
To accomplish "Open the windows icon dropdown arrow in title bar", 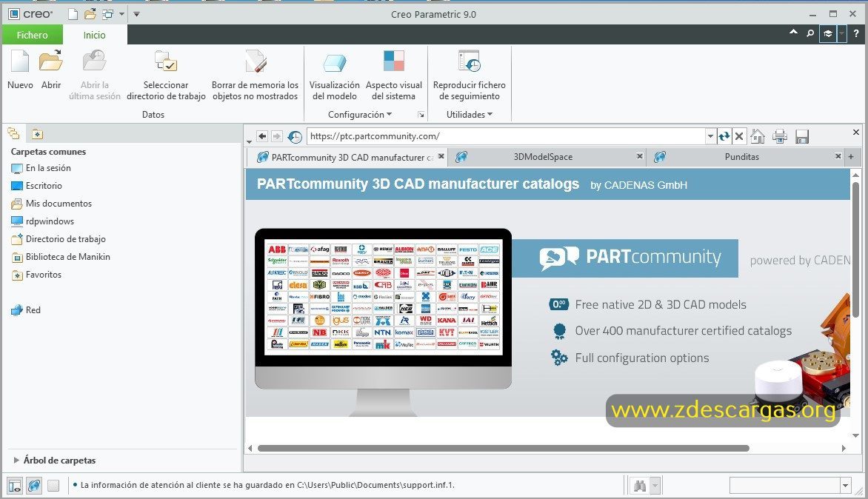I will point(121,14).
